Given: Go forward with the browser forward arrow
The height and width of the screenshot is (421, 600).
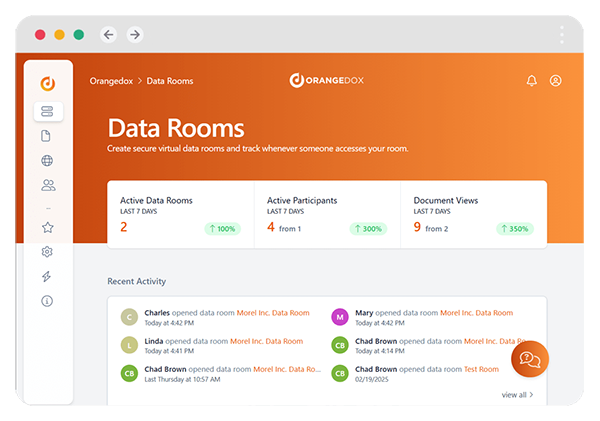Looking at the screenshot, I should (135, 35).
